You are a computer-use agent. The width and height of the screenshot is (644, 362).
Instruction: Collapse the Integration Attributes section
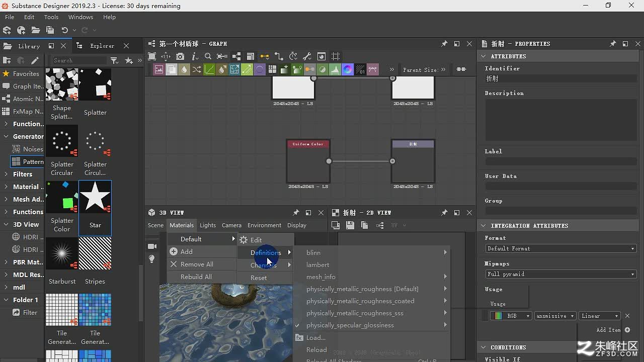(x=484, y=226)
